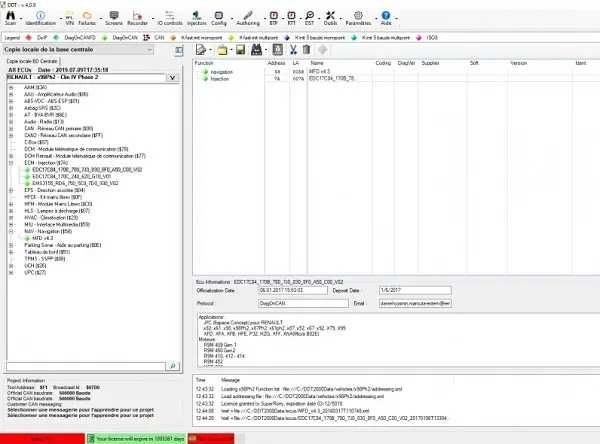Select the Copie locale BD Centrale tab
This screenshot has width=600, height=444.
pos(32,61)
